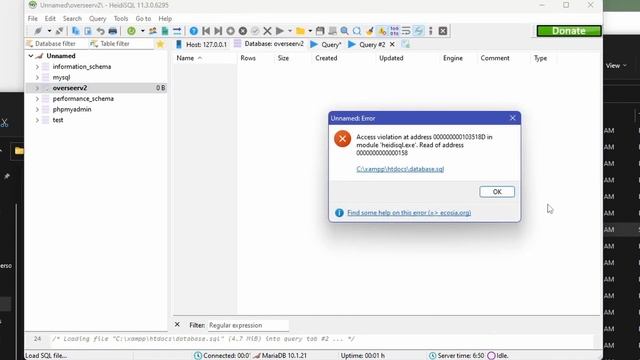The height and width of the screenshot is (360, 640).
Task: Click Find some help on this error link
Action: point(409,213)
